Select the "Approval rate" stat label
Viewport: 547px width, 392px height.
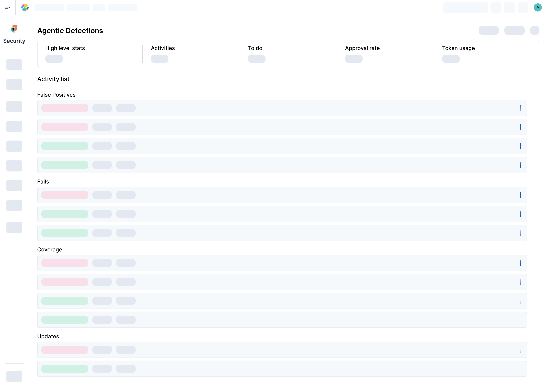point(362,48)
